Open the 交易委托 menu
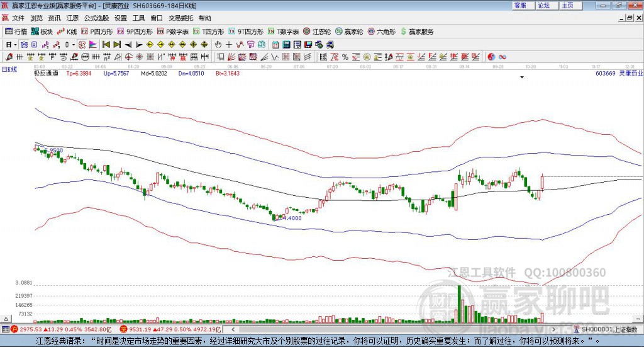644x347 pixels. [180, 18]
